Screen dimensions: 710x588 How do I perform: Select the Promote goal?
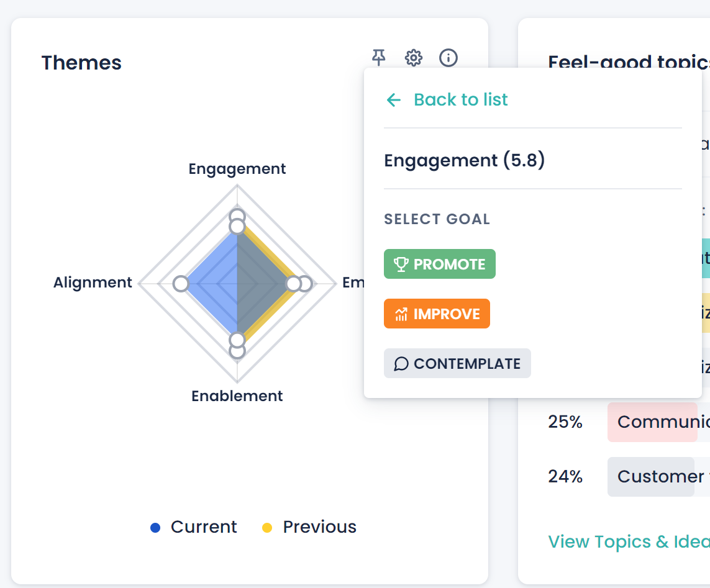click(439, 264)
